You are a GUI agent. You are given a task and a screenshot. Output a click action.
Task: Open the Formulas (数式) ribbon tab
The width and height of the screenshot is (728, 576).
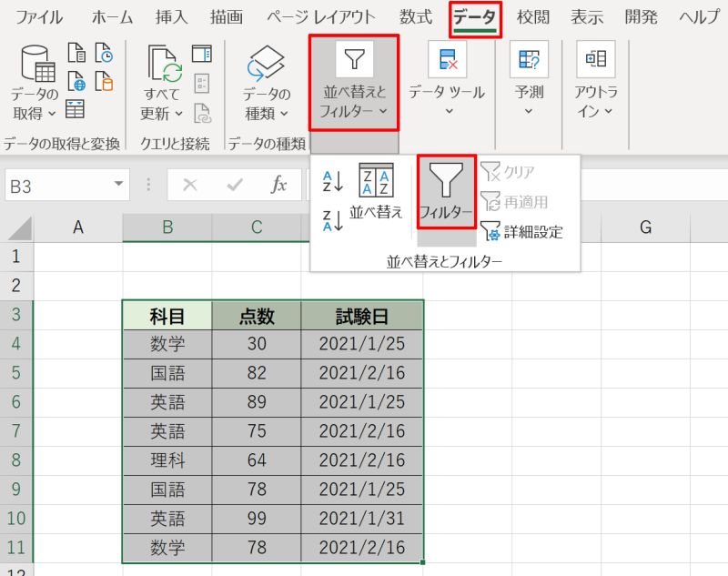(415, 17)
